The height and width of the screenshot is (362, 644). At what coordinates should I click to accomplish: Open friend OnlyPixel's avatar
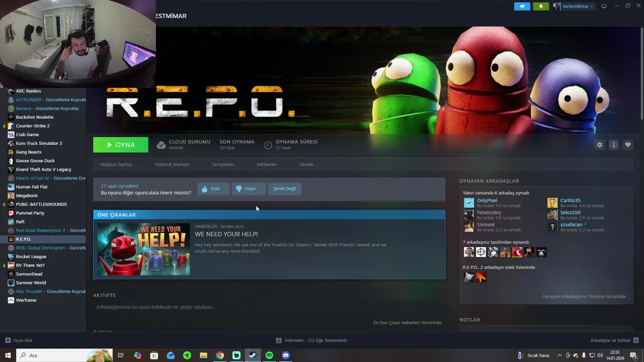pyautogui.click(x=469, y=203)
